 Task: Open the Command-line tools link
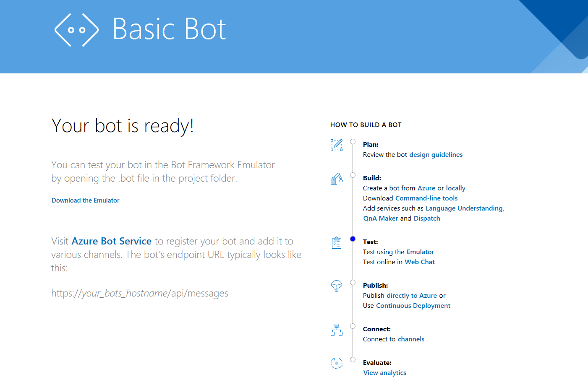426,198
